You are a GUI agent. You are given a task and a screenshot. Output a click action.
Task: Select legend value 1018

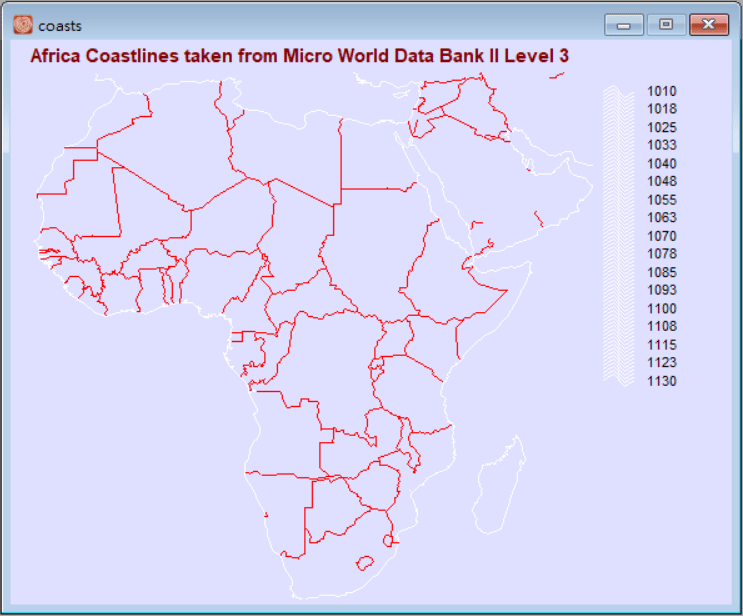click(662, 109)
